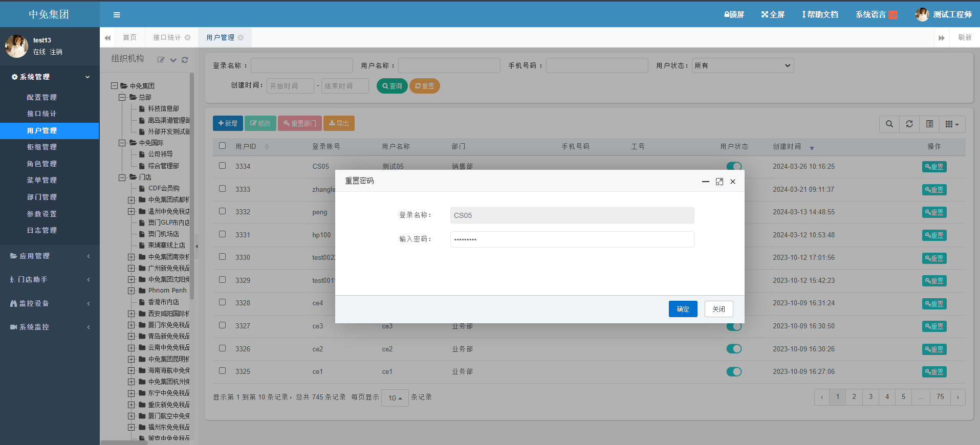Viewport: 980px width, 445px height.
Task: Click the table refresh icon
Action: [909, 124]
